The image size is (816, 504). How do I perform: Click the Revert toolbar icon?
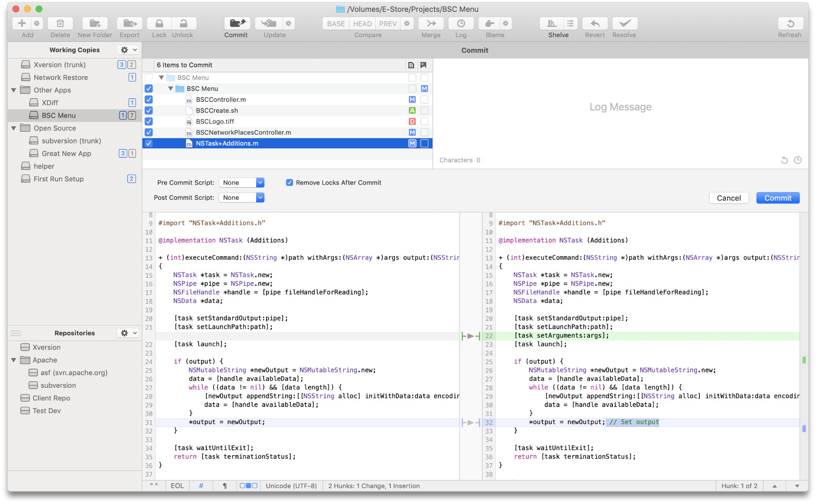click(595, 24)
